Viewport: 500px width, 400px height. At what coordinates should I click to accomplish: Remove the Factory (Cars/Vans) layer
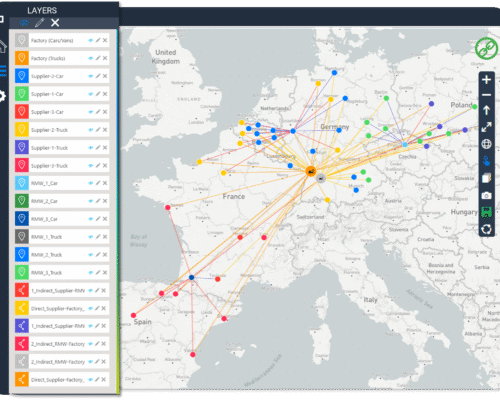pos(105,40)
